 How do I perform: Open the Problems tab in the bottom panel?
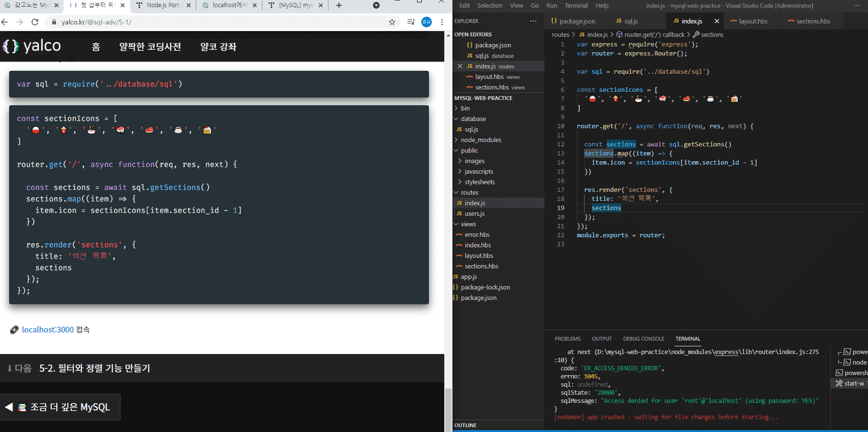(567, 339)
